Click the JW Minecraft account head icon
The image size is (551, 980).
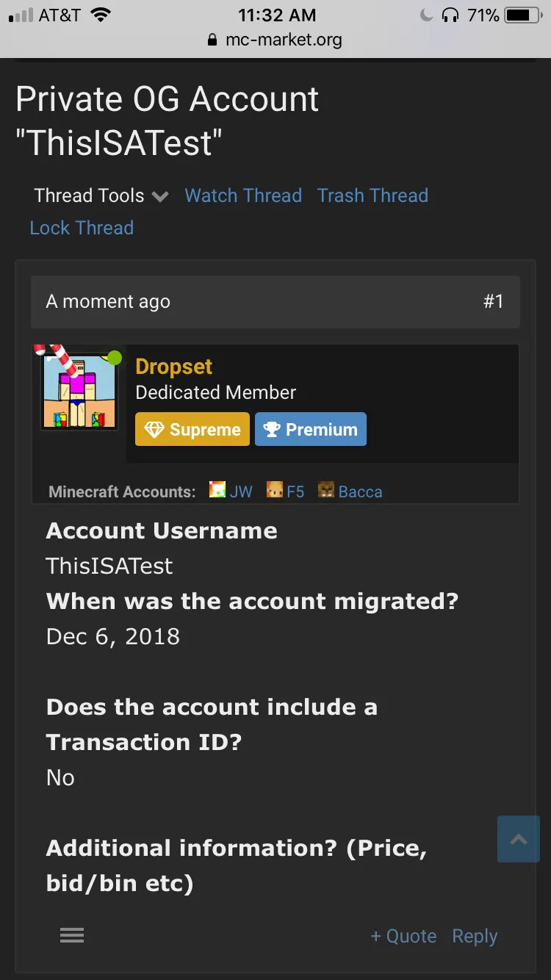[x=217, y=490]
